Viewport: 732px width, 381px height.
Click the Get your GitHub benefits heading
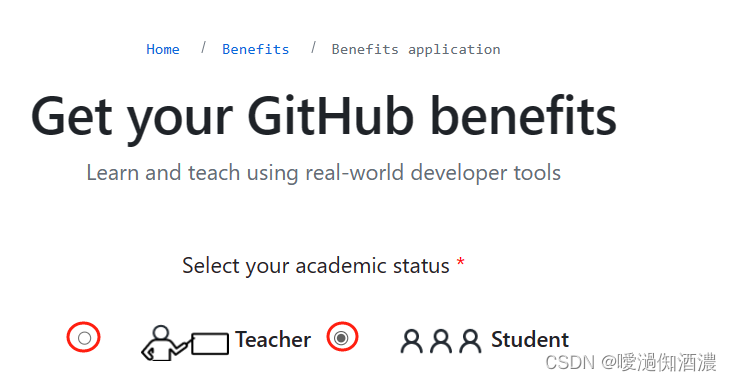point(324,117)
